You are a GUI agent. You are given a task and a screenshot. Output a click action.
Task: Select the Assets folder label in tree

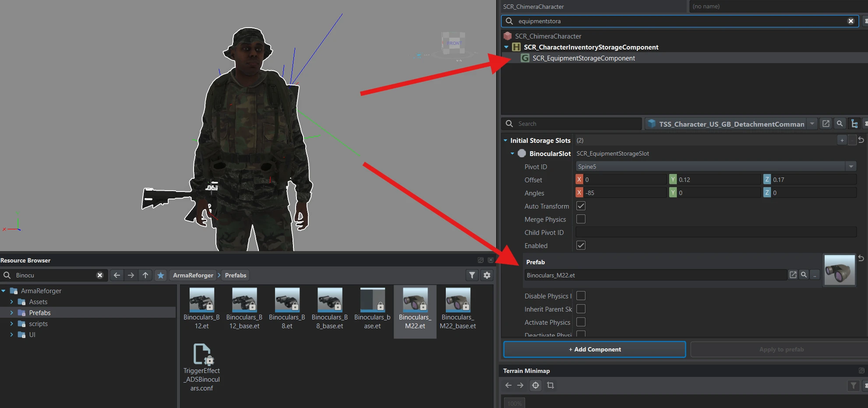tap(38, 302)
